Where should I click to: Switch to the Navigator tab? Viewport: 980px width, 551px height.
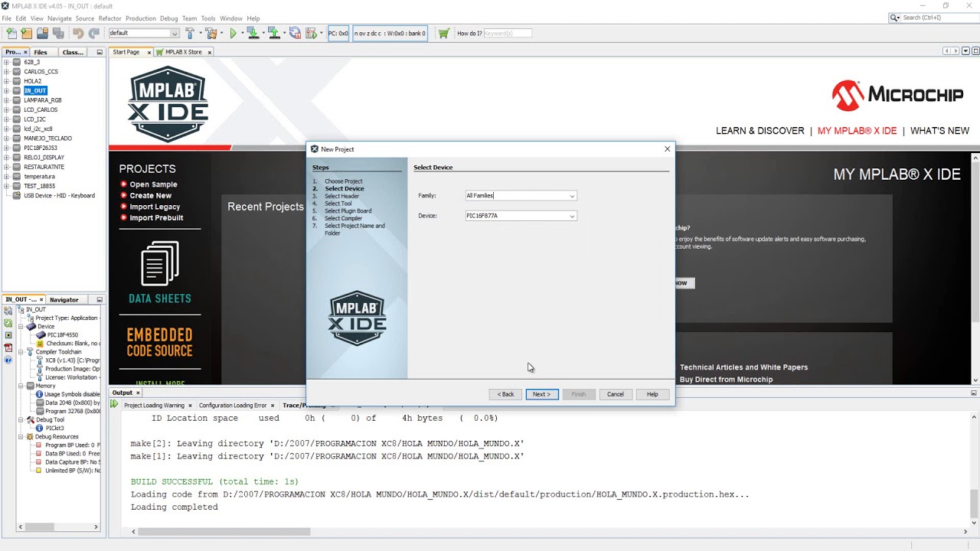click(64, 299)
